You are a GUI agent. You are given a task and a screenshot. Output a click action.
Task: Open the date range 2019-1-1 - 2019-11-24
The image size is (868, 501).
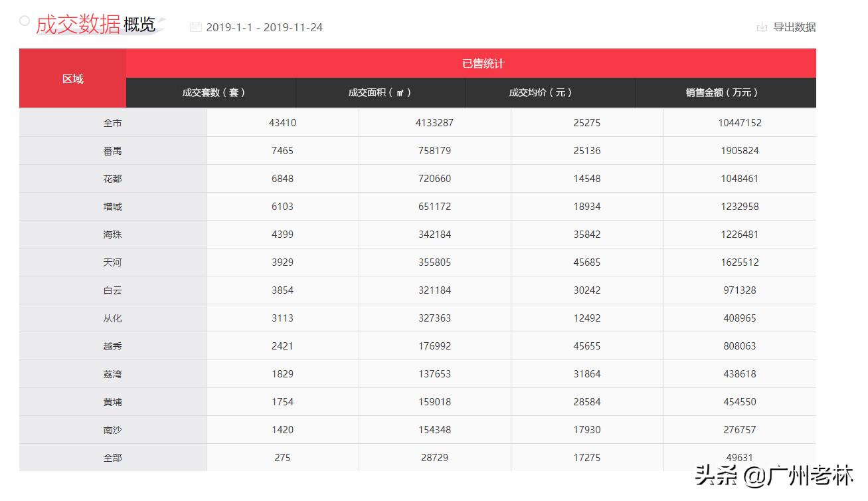(x=264, y=27)
